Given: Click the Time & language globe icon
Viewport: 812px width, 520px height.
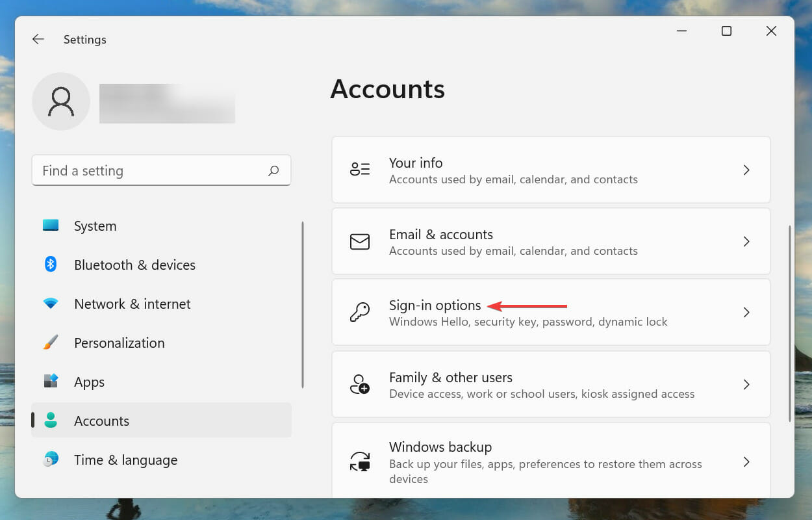Looking at the screenshot, I should point(51,460).
